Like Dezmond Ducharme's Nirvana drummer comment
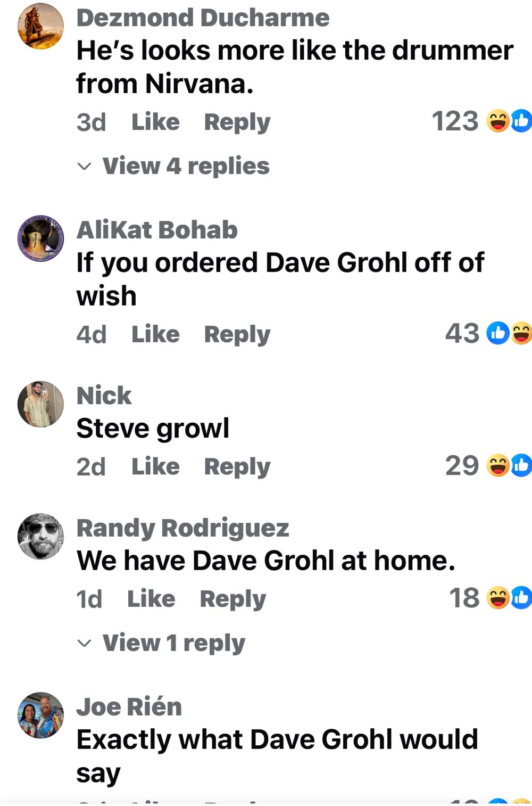The image size is (532, 806). coord(155,122)
